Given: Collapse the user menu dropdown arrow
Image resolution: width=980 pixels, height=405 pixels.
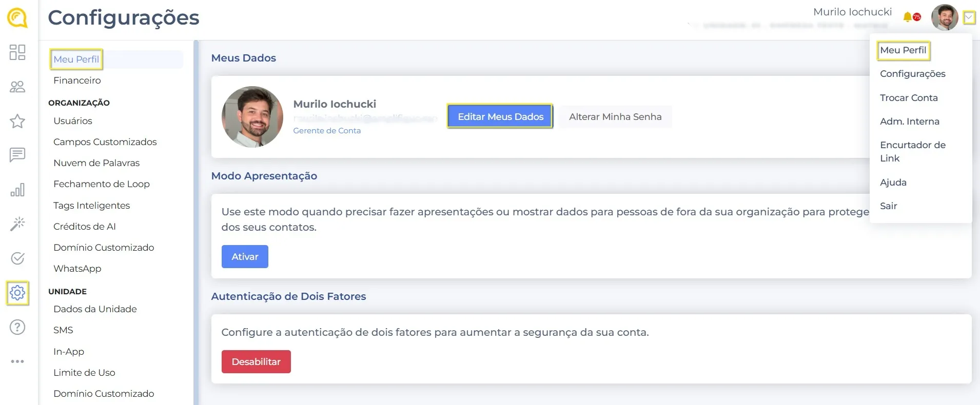Looking at the screenshot, I should click(969, 18).
